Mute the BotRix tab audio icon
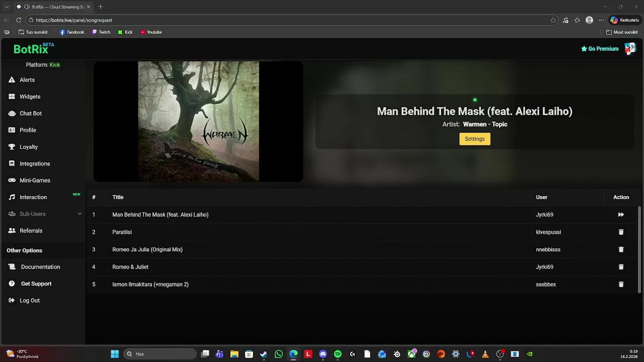Screen dimensions: 644x362 pyautogui.click(x=27, y=7)
